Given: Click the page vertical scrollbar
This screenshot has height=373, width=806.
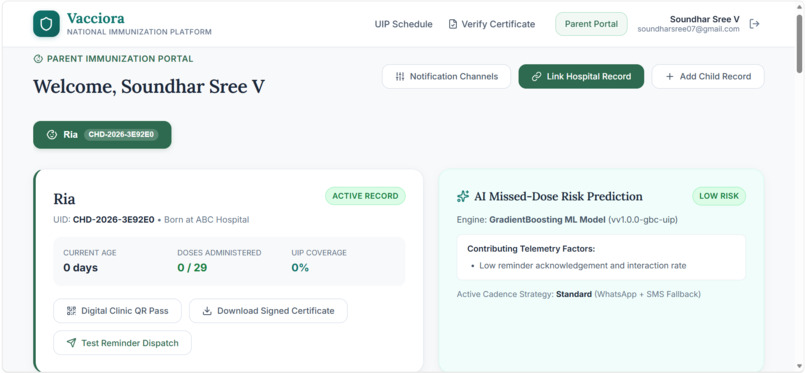Looking at the screenshot, I should pyautogui.click(x=799, y=44).
